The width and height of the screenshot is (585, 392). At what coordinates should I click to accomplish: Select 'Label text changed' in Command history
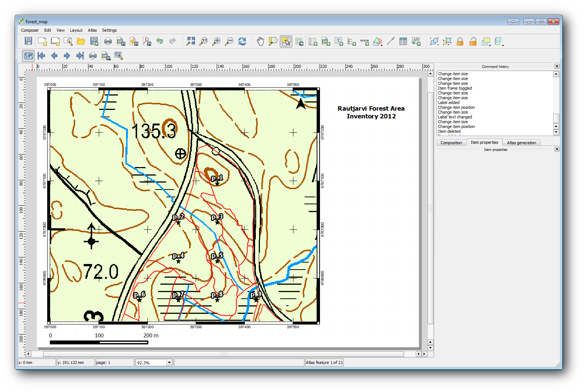(x=455, y=117)
